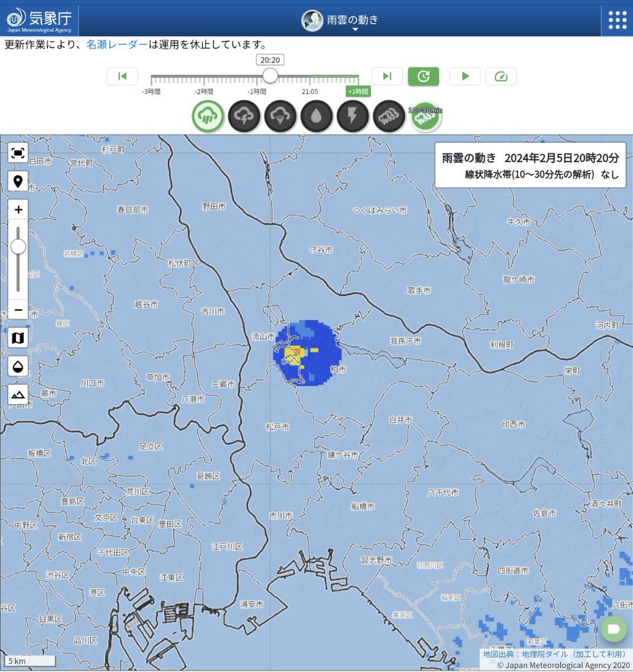
Task: Switch the map to full screen
Action: tap(18, 153)
